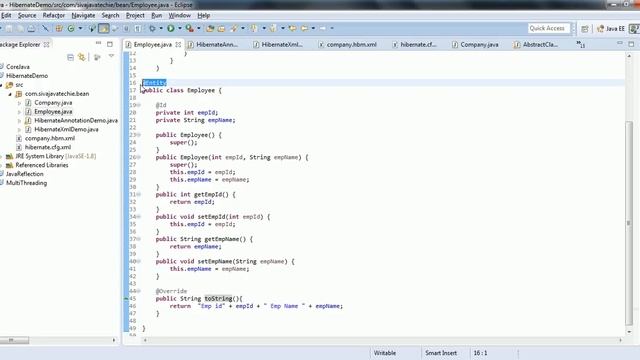Open the Help menu
This screenshot has width=640, height=360.
tap(204, 16)
